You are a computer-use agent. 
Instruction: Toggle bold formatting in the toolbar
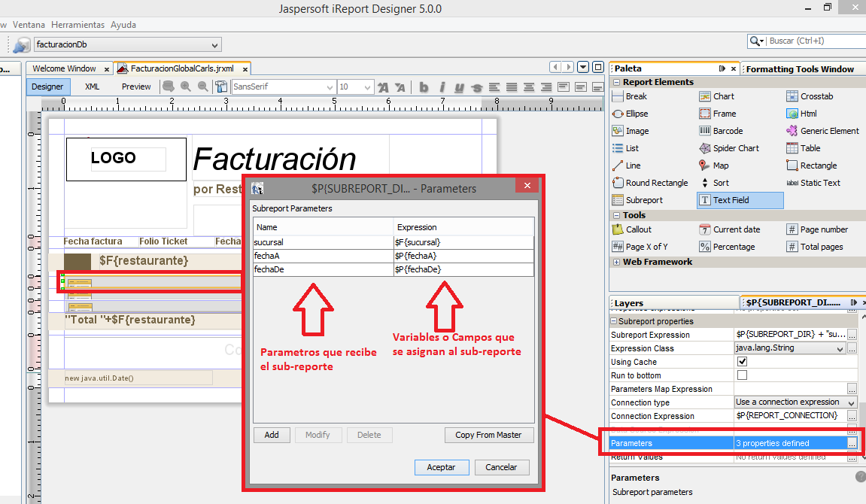[x=424, y=87]
